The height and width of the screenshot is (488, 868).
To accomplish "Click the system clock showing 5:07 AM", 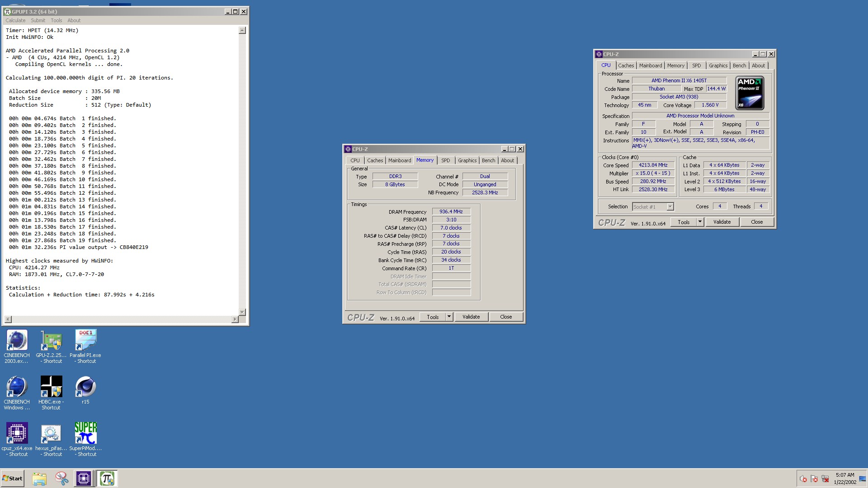I will coord(845,475).
